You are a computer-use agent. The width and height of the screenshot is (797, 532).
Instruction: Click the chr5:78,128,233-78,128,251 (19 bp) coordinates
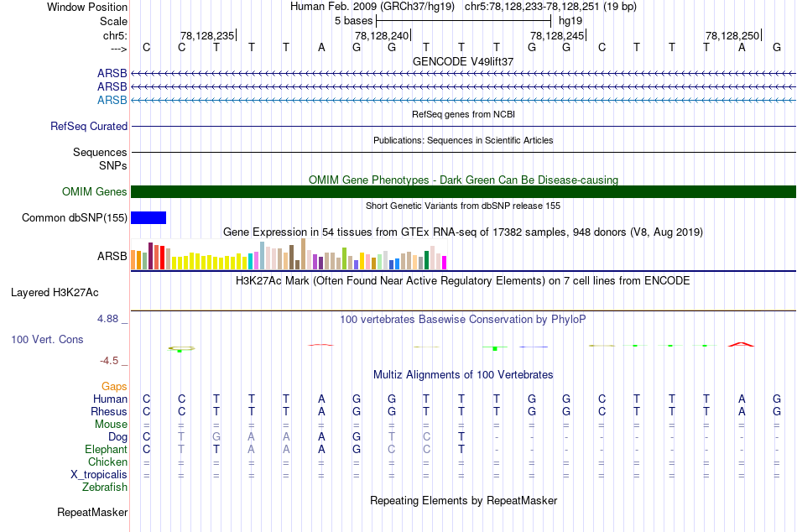point(550,7)
